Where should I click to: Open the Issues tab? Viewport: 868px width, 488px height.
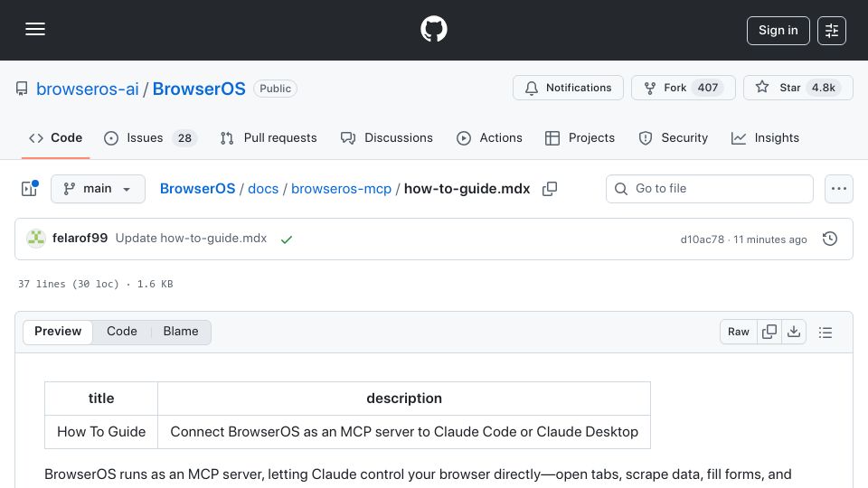tap(150, 137)
